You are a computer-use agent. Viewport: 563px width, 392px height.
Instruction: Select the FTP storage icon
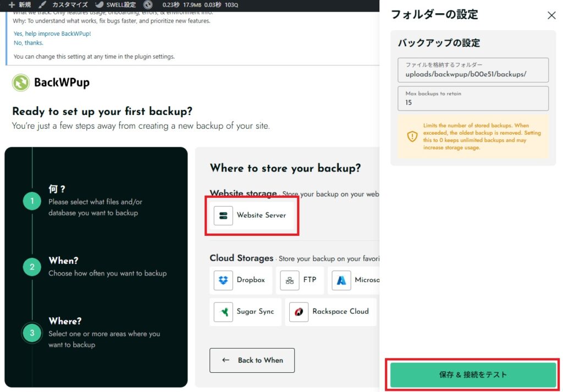pos(289,280)
